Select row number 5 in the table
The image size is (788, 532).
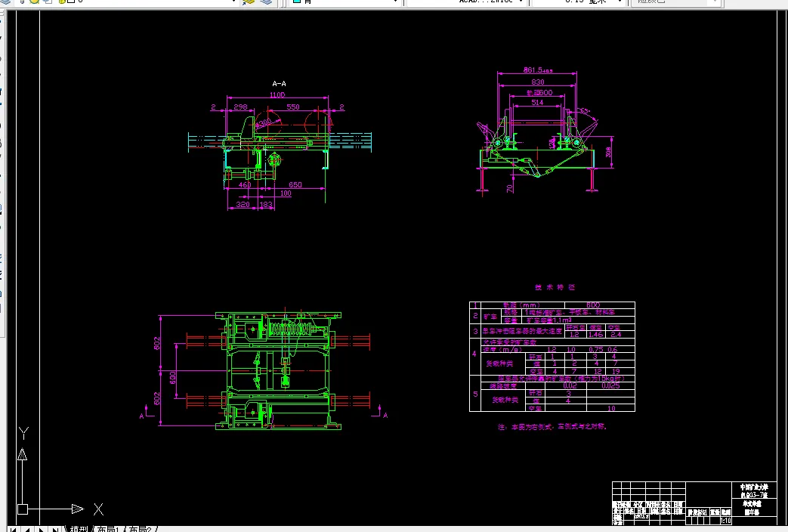pyautogui.click(x=475, y=394)
